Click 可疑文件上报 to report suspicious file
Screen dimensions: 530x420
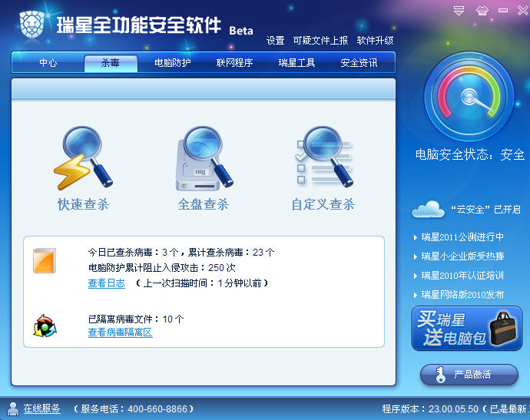(x=320, y=41)
